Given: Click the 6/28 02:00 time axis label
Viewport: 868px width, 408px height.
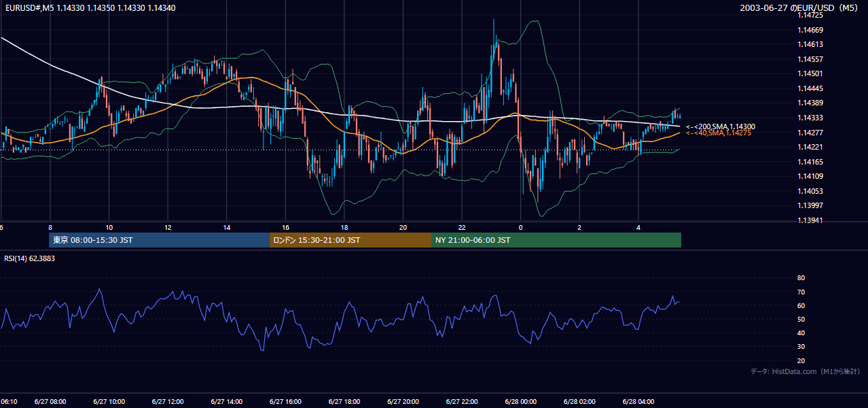Looking at the screenshot, I should coord(580,402).
